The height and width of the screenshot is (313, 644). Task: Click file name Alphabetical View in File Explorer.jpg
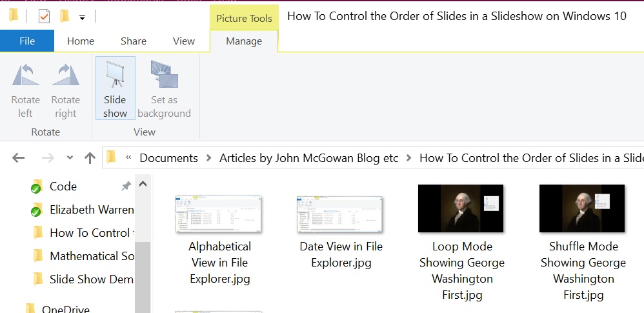220,263
